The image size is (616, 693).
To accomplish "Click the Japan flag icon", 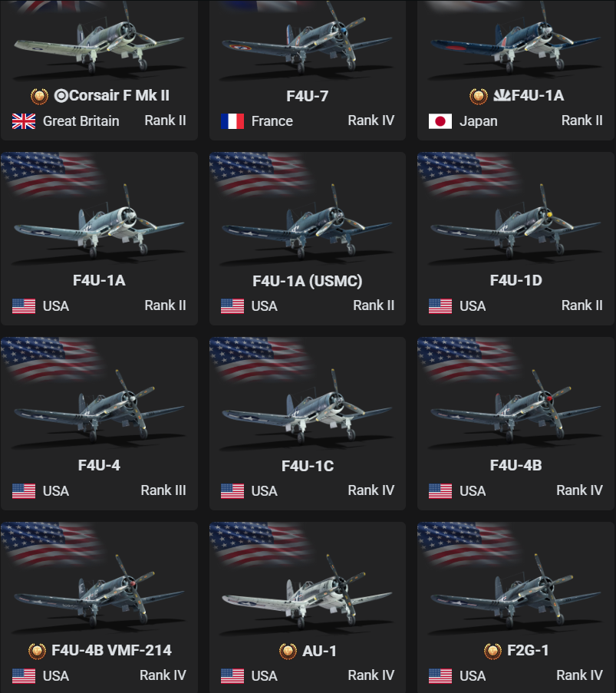I will pos(440,121).
